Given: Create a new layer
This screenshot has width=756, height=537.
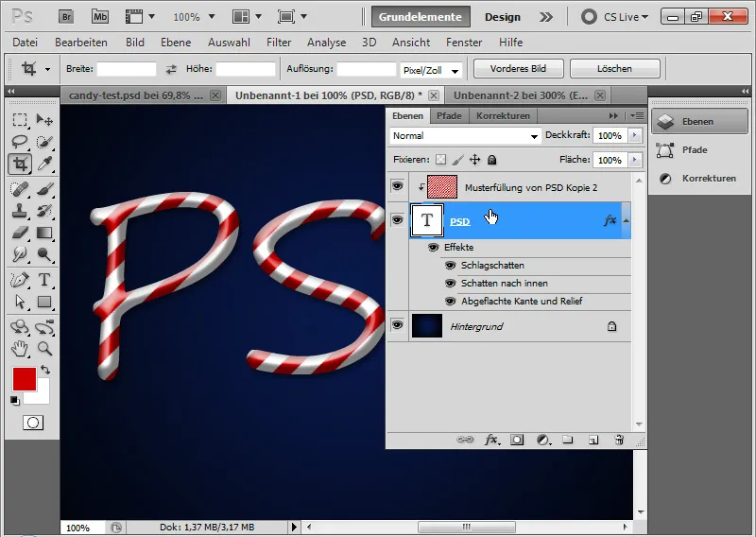Looking at the screenshot, I should coord(593,440).
